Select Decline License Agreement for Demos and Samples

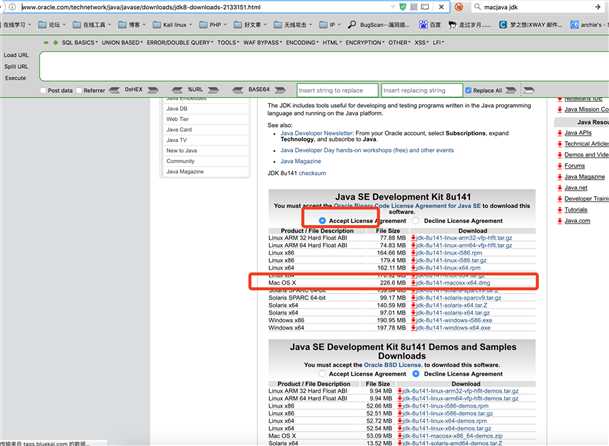click(416, 374)
